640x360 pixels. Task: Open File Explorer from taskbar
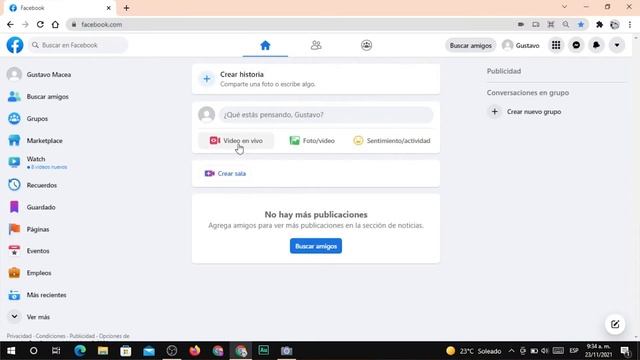tap(103, 351)
